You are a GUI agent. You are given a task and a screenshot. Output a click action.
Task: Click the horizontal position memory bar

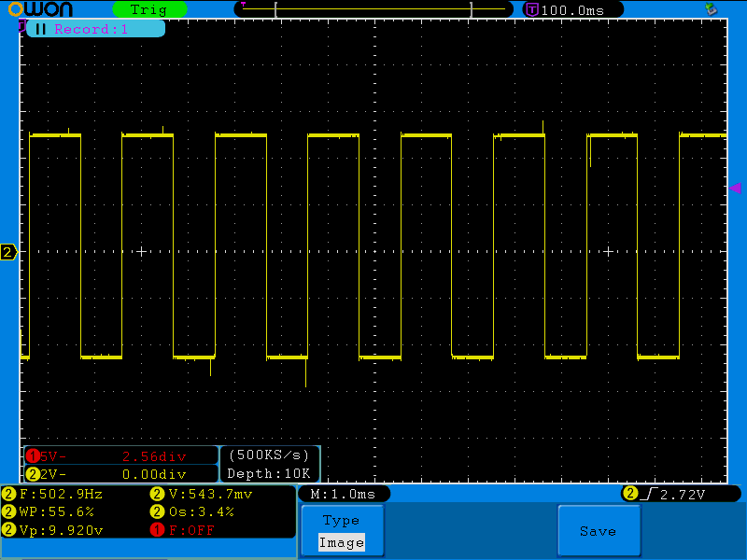click(373, 9)
